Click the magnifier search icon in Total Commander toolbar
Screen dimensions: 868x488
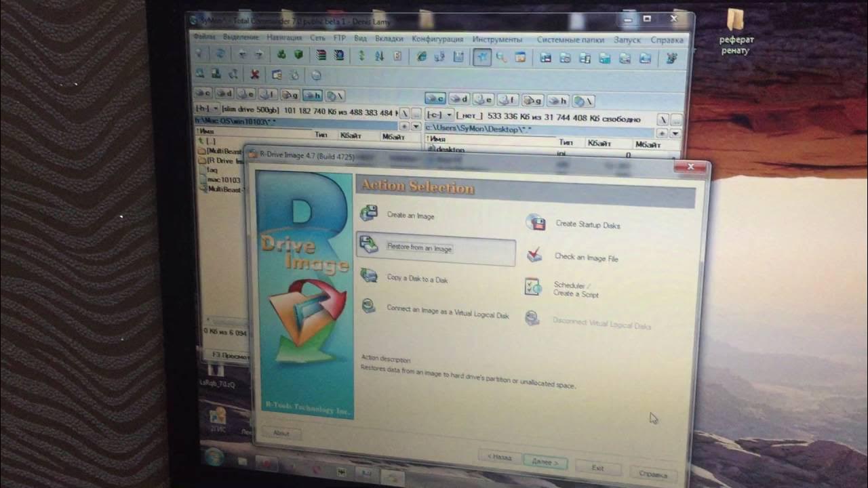coord(501,58)
